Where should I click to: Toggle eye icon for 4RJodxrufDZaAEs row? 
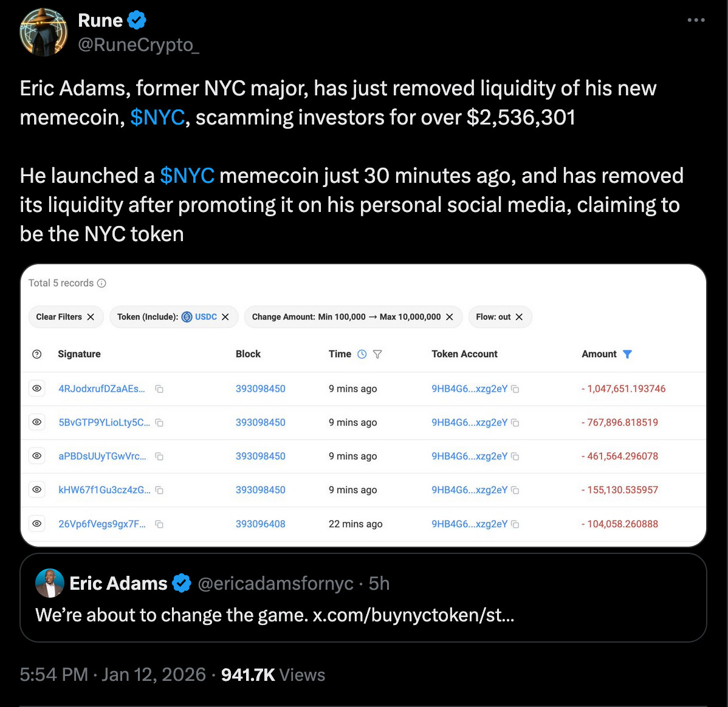tap(37, 388)
